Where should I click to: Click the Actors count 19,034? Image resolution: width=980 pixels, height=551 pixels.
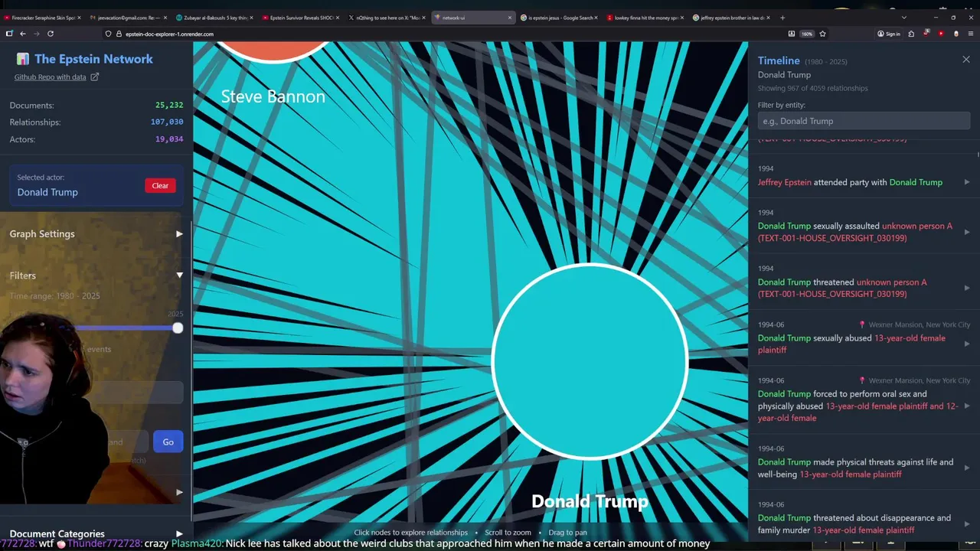coord(169,139)
